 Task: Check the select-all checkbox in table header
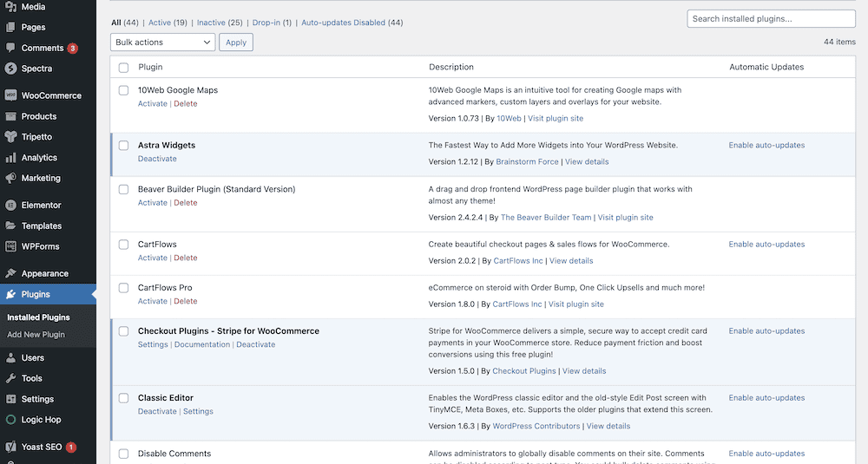pyautogui.click(x=123, y=68)
